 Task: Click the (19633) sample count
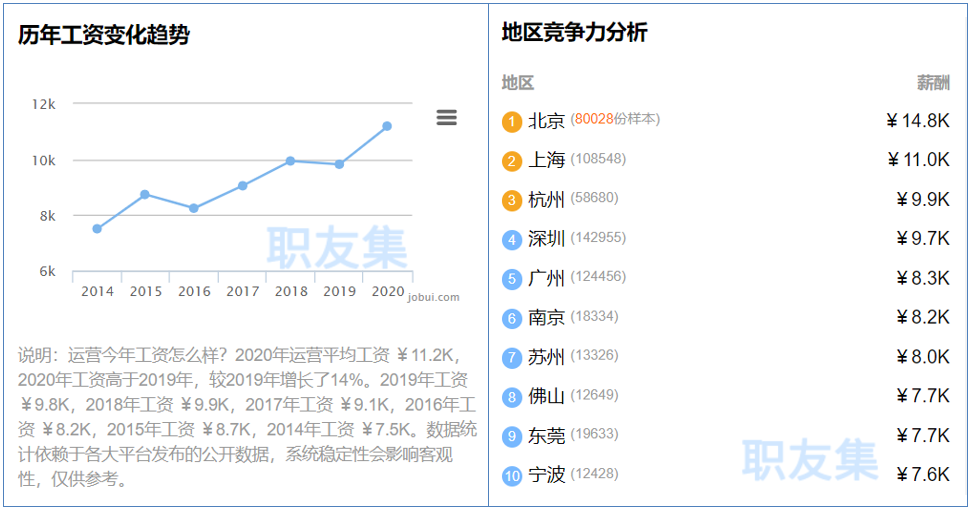pyautogui.click(x=594, y=434)
